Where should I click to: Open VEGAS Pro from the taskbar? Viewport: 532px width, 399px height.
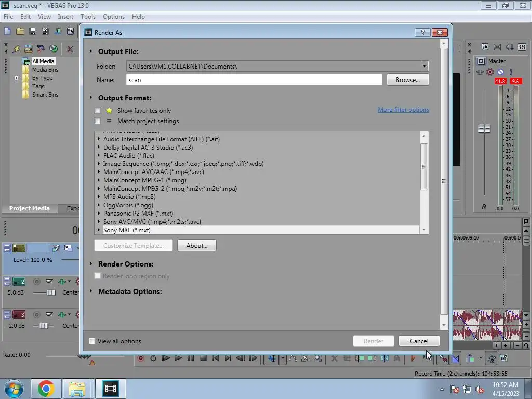coord(111,389)
